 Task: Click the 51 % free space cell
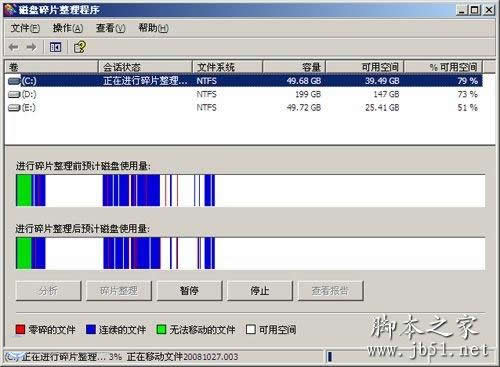[x=468, y=108]
